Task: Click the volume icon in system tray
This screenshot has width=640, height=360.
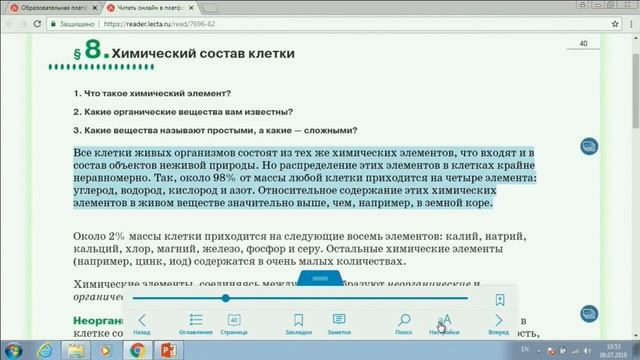Action: pos(587,351)
